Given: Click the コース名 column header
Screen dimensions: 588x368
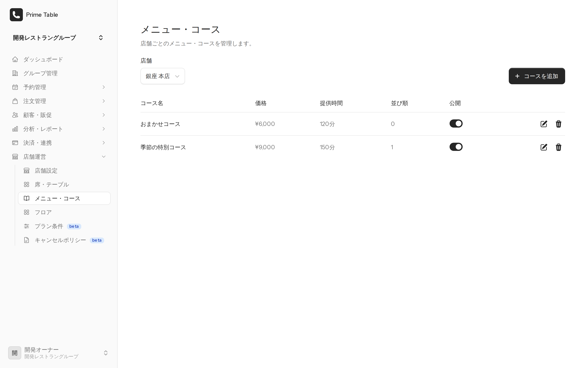Looking at the screenshot, I should [x=152, y=103].
